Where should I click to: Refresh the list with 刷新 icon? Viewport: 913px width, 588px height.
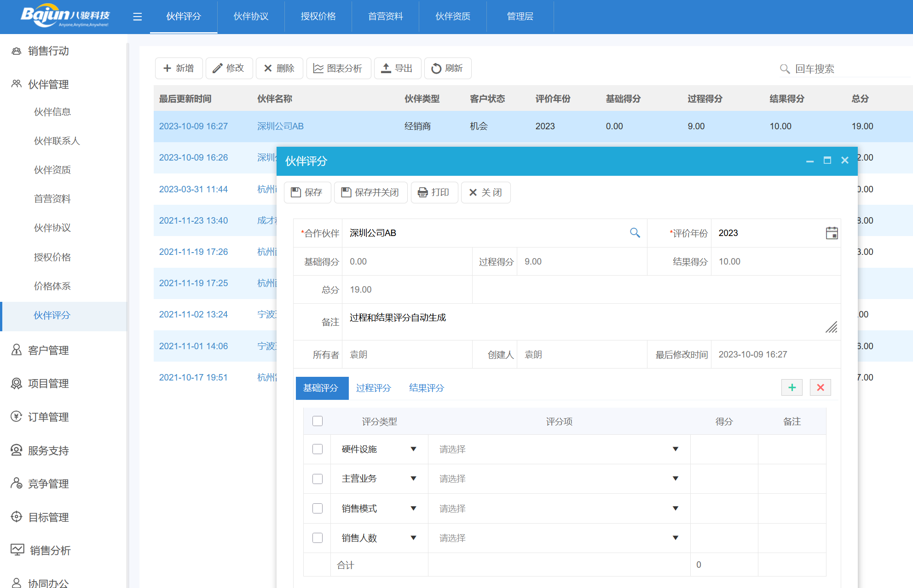click(436, 68)
